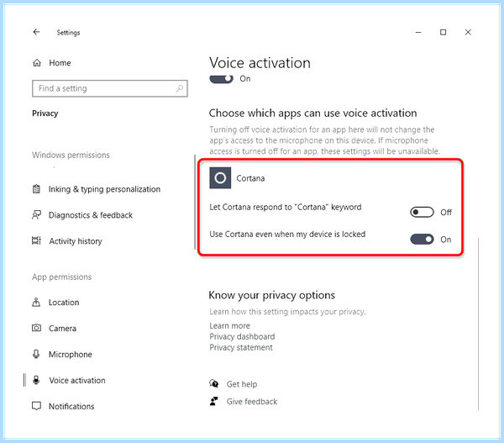Select the Location icon
Screen dimensions: 504x443
tap(36, 302)
